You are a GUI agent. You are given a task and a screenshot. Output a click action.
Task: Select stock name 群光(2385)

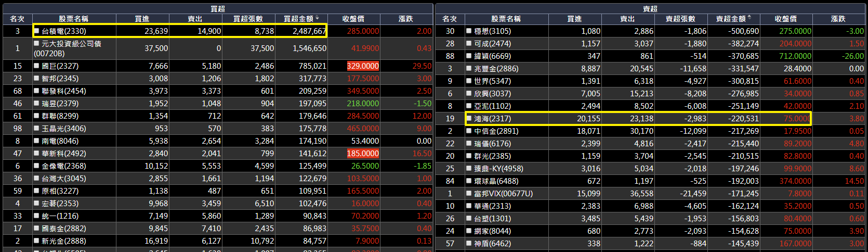[493, 156]
